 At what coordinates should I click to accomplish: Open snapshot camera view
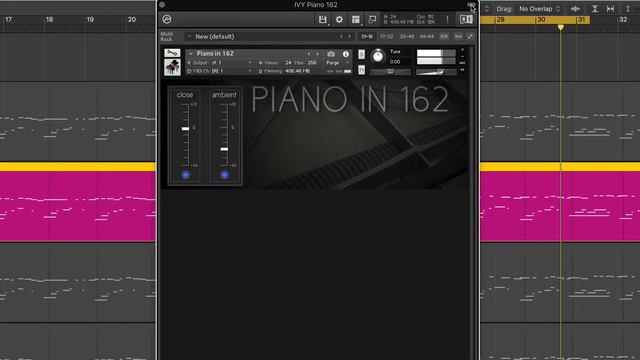click(x=331, y=54)
